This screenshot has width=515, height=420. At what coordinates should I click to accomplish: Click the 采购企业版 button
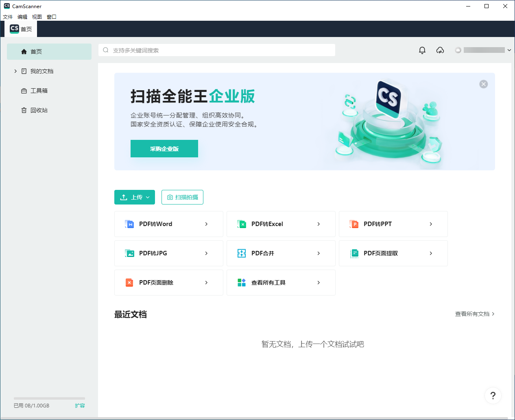pyautogui.click(x=164, y=149)
